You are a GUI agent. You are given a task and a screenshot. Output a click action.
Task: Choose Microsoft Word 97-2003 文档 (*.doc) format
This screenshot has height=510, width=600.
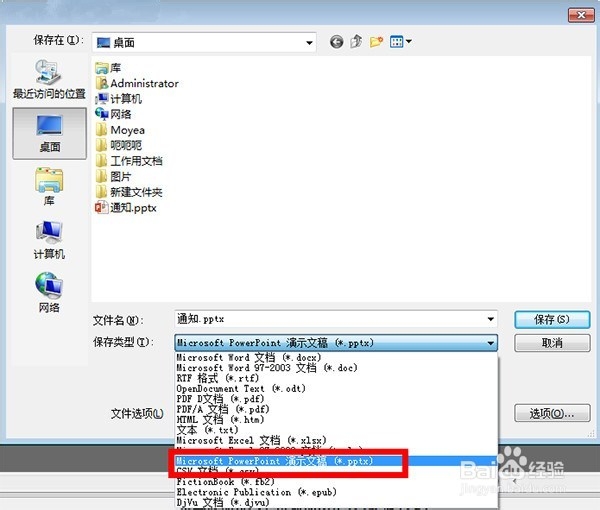(336, 368)
